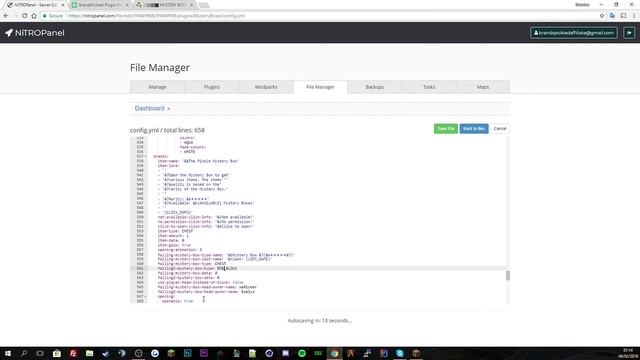The height and width of the screenshot is (360, 640).
Task: Open File Explorer from taskbar
Action: click(89, 353)
